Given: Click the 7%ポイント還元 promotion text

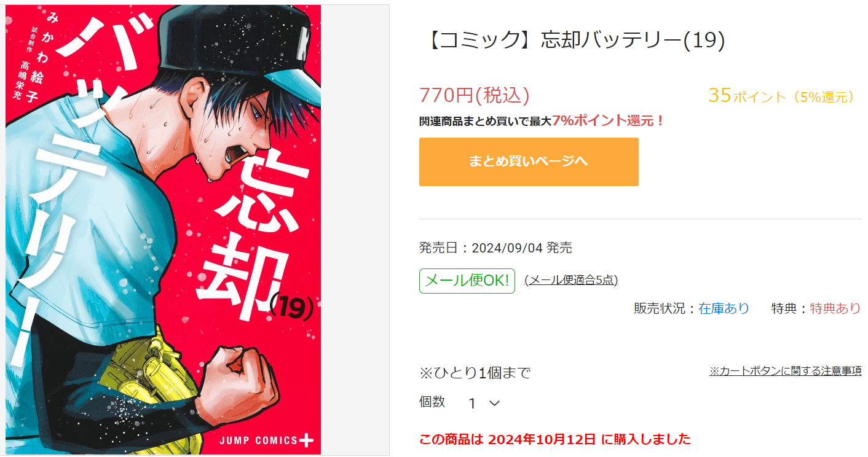Looking at the screenshot, I should 608,120.
